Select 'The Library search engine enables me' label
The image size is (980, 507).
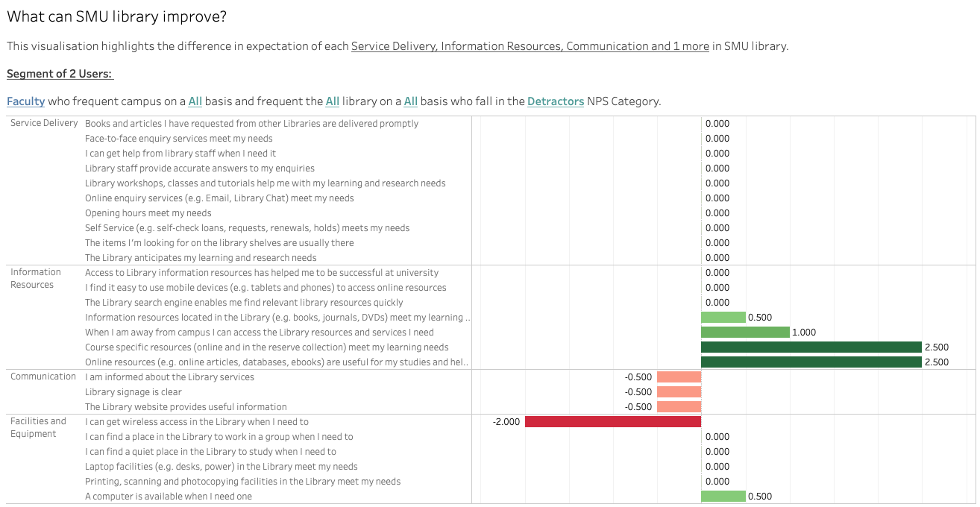244,303
